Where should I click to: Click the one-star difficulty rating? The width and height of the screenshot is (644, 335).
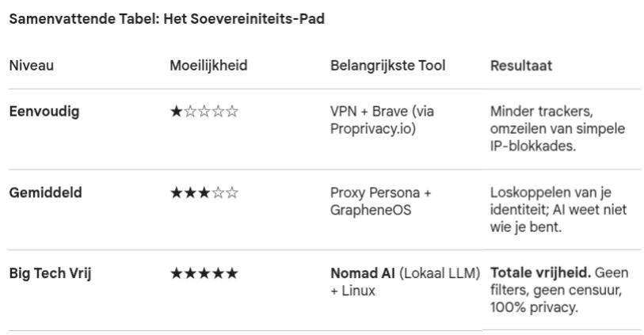(204, 112)
